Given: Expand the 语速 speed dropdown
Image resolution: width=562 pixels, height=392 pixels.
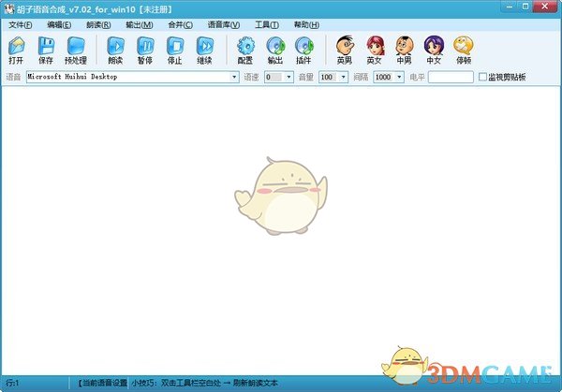Looking at the screenshot, I should click(288, 77).
